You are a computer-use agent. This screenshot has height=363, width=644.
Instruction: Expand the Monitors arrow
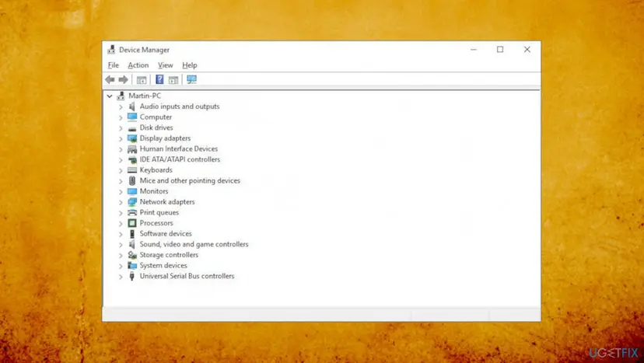click(121, 192)
